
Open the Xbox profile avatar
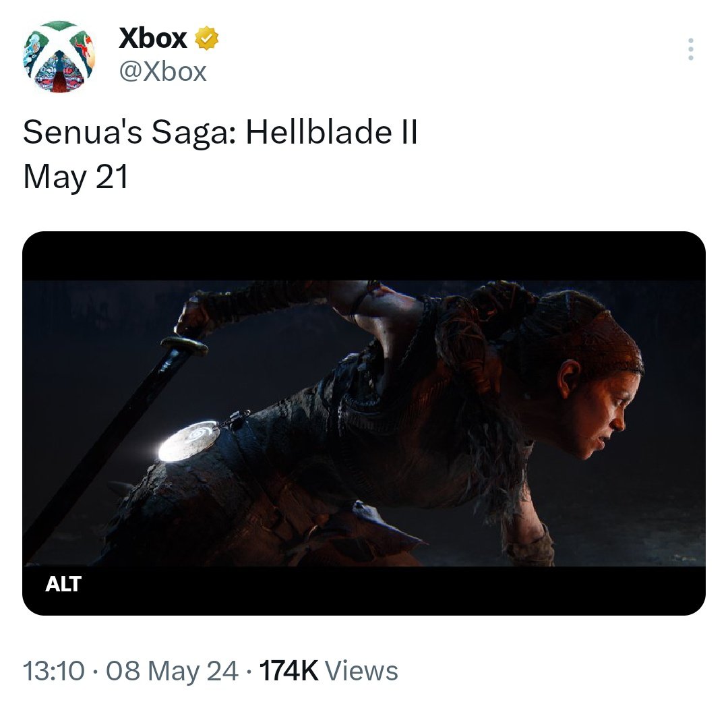click(59, 57)
